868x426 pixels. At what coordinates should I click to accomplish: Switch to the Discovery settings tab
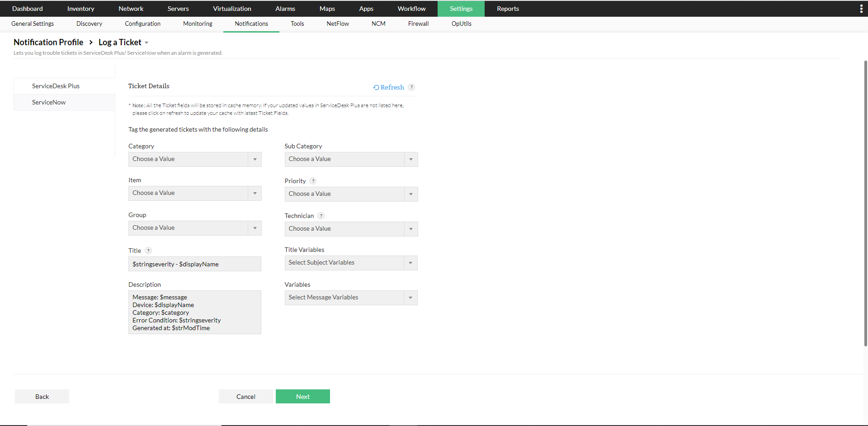point(89,24)
